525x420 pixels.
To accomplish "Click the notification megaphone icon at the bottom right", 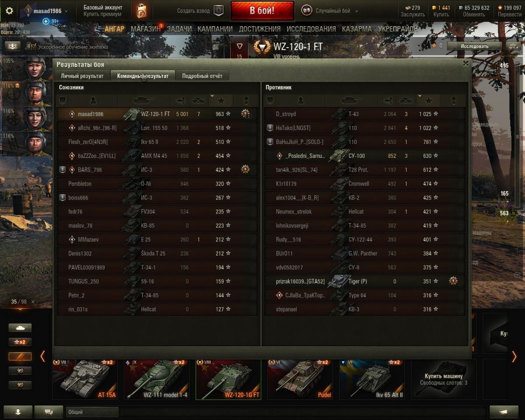I will pos(504,412).
